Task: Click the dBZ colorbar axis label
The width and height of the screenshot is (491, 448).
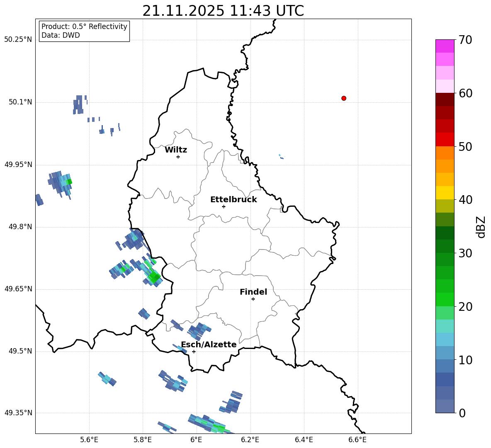Action: [x=481, y=227]
